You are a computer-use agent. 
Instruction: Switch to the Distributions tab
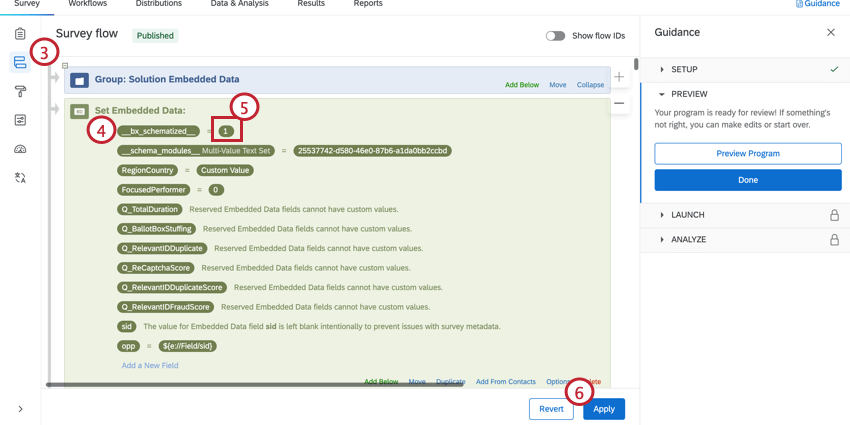coord(159,4)
